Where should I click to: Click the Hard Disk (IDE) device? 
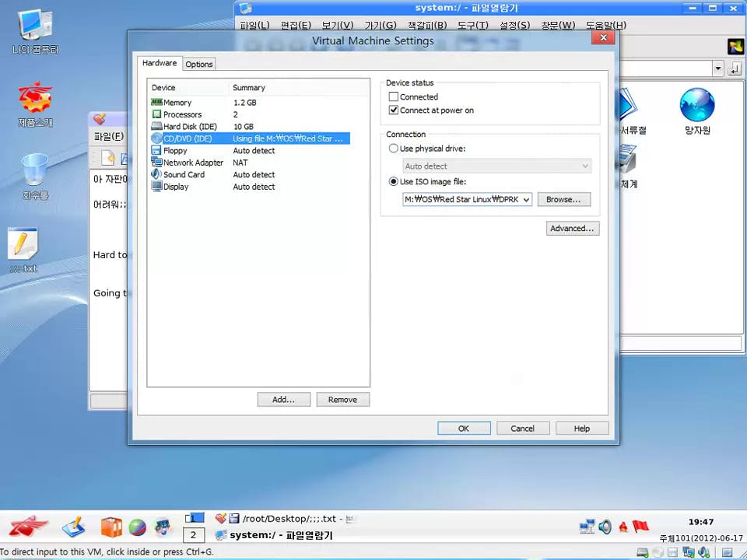(189, 127)
